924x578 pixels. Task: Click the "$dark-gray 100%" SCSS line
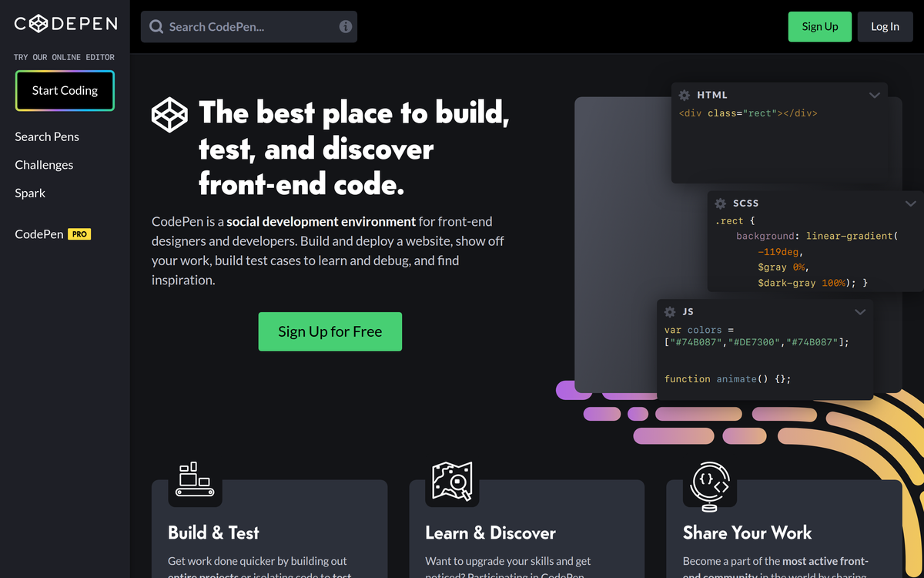point(812,283)
